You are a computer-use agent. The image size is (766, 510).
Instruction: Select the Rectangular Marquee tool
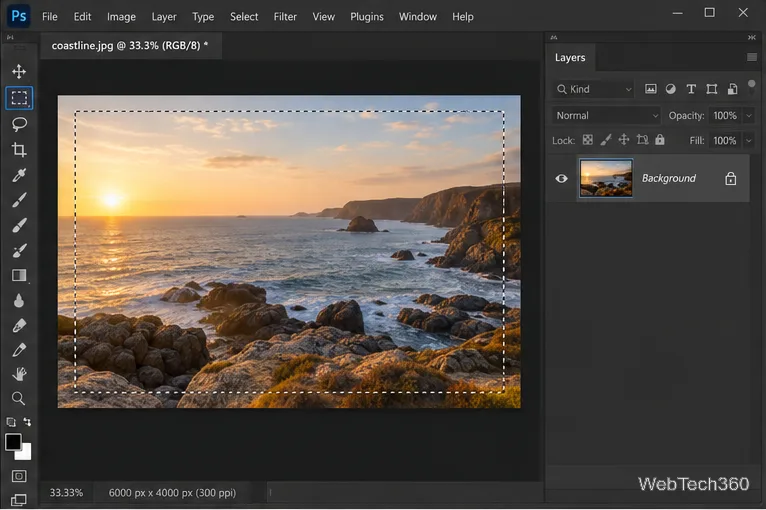[19, 98]
